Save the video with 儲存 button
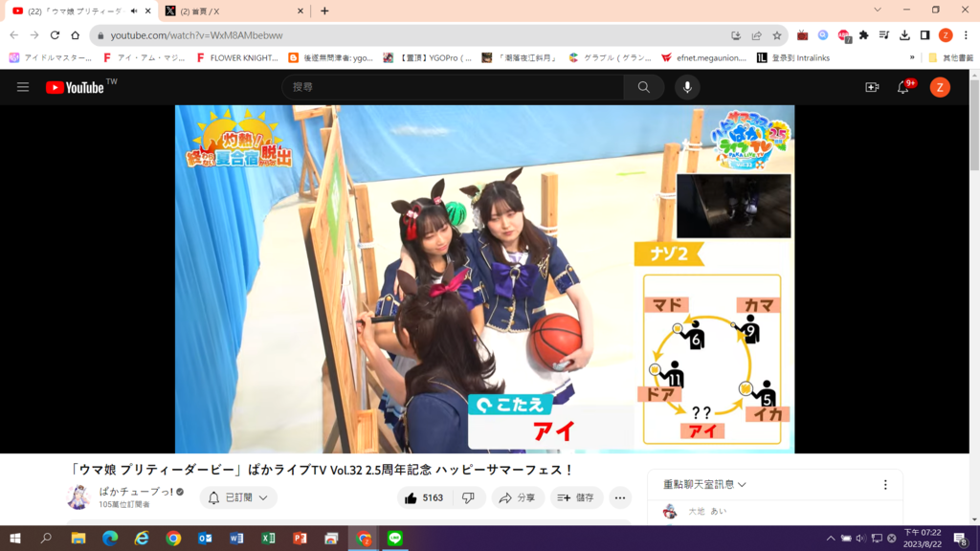Image resolution: width=980 pixels, height=551 pixels. tap(576, 497)
